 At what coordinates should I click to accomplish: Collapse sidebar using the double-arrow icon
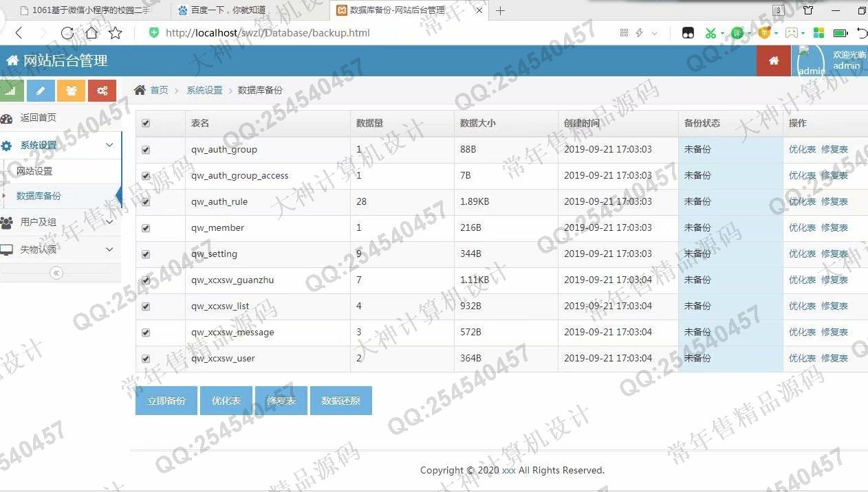[57, 273]
